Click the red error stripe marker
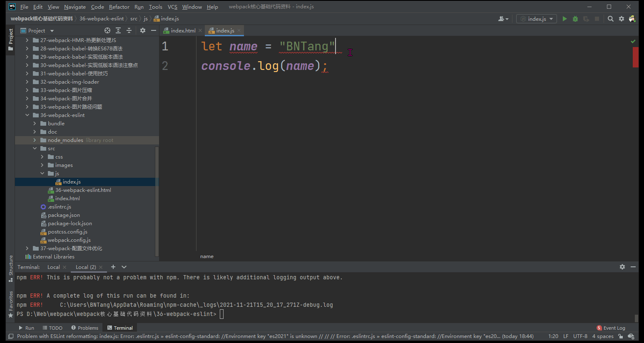The height and width of the screenshot is (343, 644). [636, 57]
